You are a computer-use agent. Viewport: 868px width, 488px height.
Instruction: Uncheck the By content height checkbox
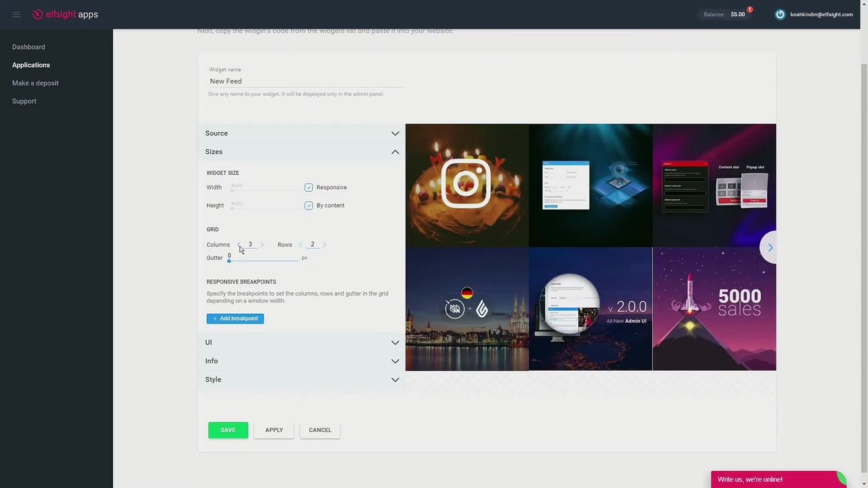(309, 205)
